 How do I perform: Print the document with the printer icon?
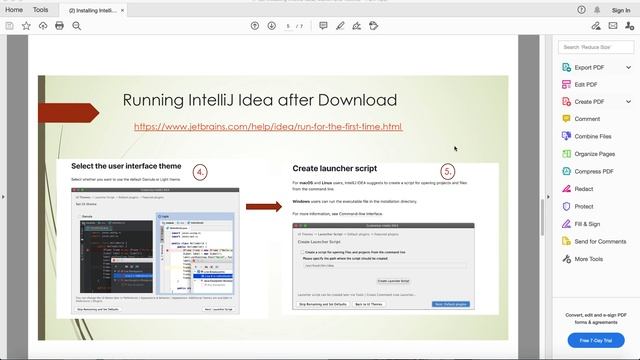tap(60, 26)
